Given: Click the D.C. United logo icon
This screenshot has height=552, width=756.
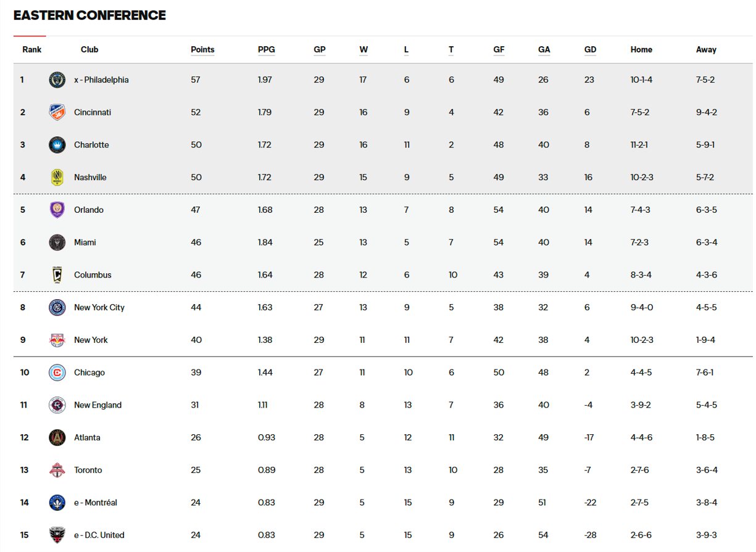Looking at the screenshot, I should [x=57, y=535].
